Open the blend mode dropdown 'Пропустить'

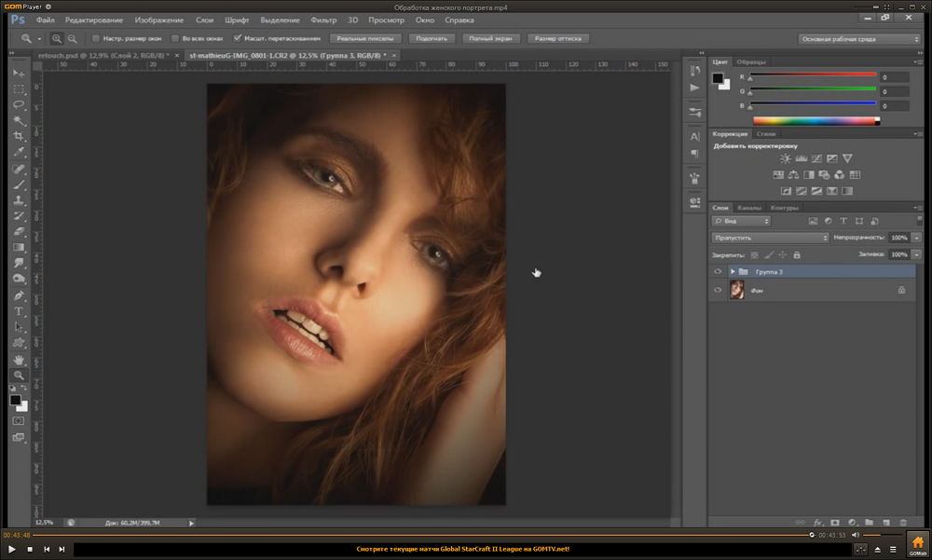(x=770, y=238)
